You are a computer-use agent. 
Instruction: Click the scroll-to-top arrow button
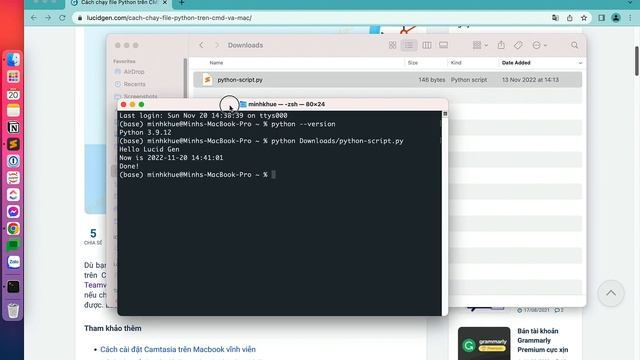(611, 293)
